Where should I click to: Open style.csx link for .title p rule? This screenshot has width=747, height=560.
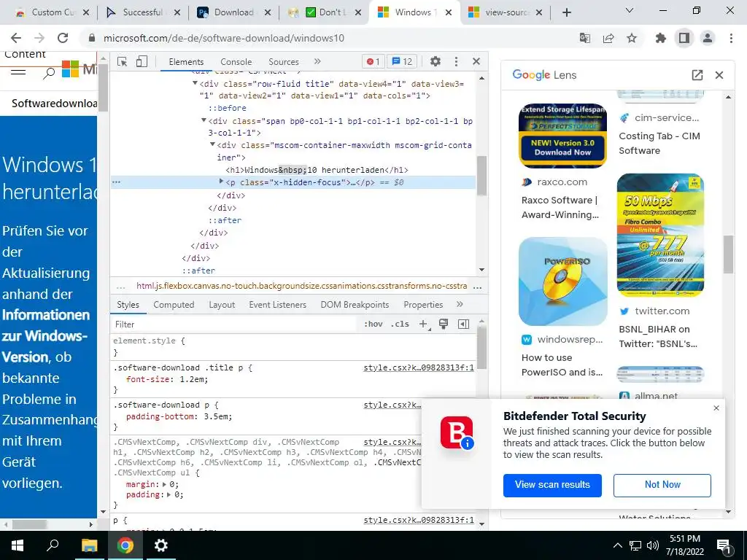[x=419, y=367]
